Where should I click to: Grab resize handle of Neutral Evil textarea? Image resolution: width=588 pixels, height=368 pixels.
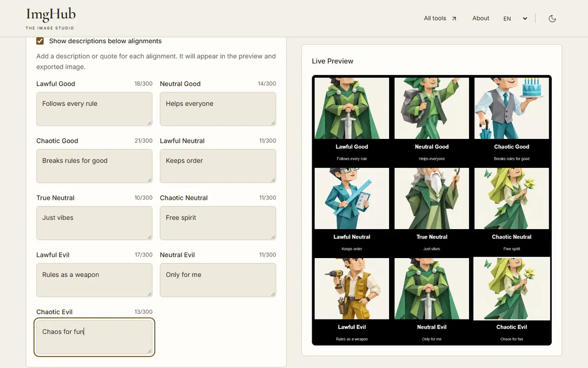point(273,294)
